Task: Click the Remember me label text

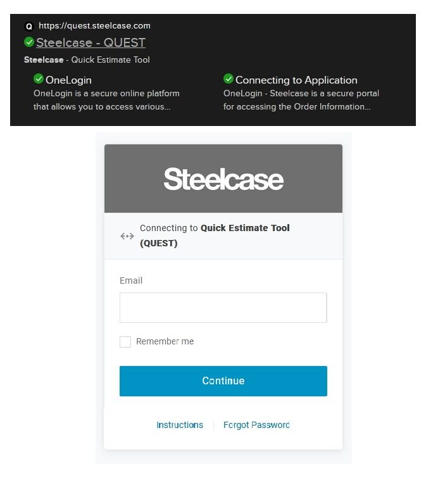Action: click(x=165, y=341)
